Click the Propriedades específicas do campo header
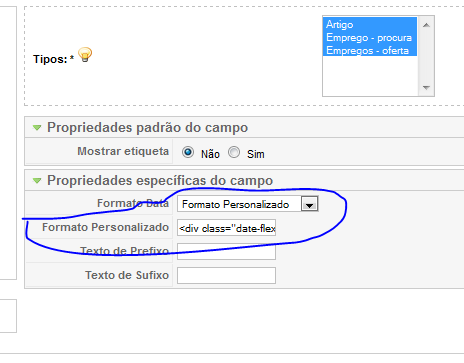Screen dimensions: 464x363 point(160,181)
